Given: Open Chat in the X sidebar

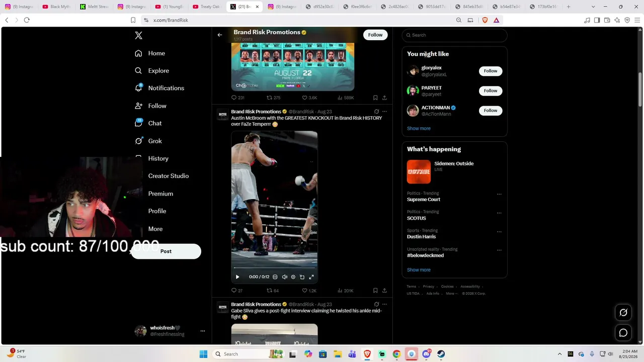Looking at the screenshot, I should 148,123.
